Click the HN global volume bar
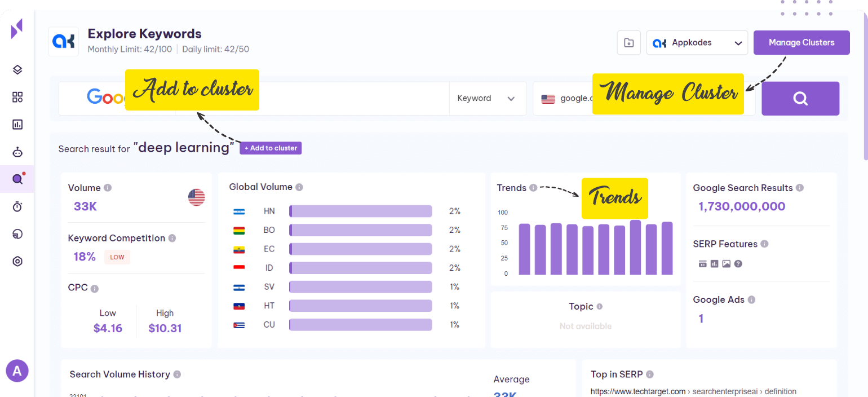Screen dimensions: 868x397 click(360, 211)
